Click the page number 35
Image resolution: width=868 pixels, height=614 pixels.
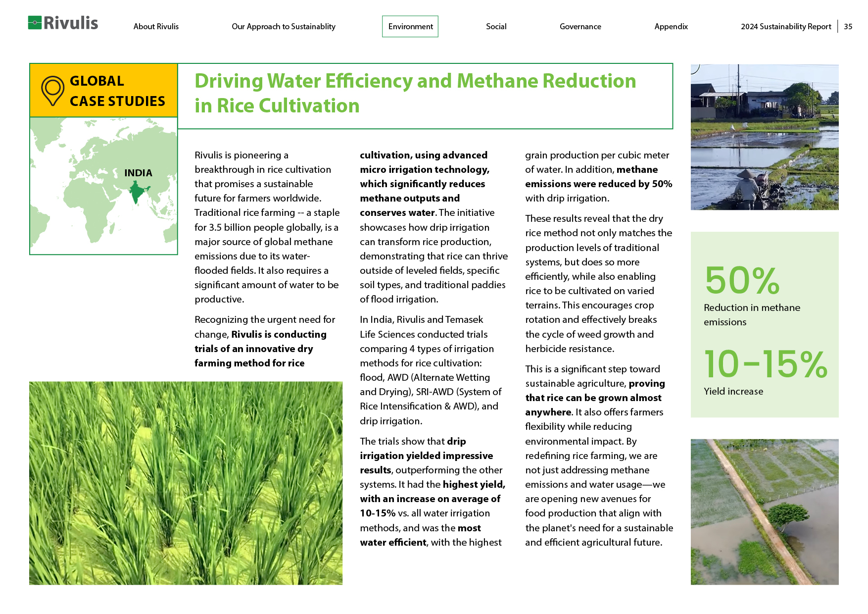tap(848, 27)
